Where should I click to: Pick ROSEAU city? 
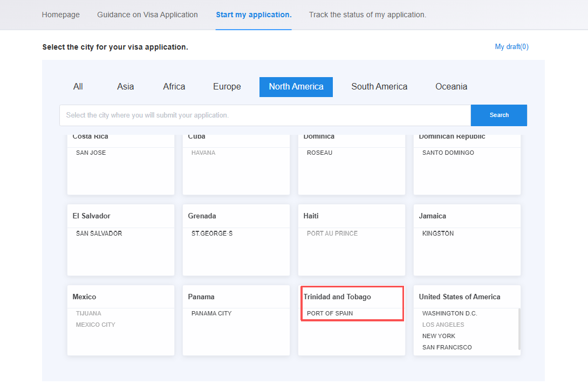coord(319,153)
